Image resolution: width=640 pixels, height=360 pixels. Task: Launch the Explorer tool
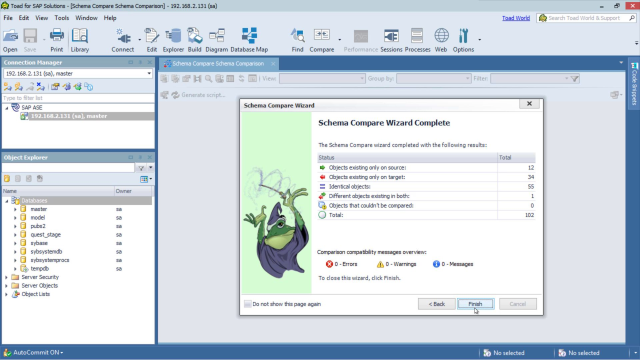173,40
